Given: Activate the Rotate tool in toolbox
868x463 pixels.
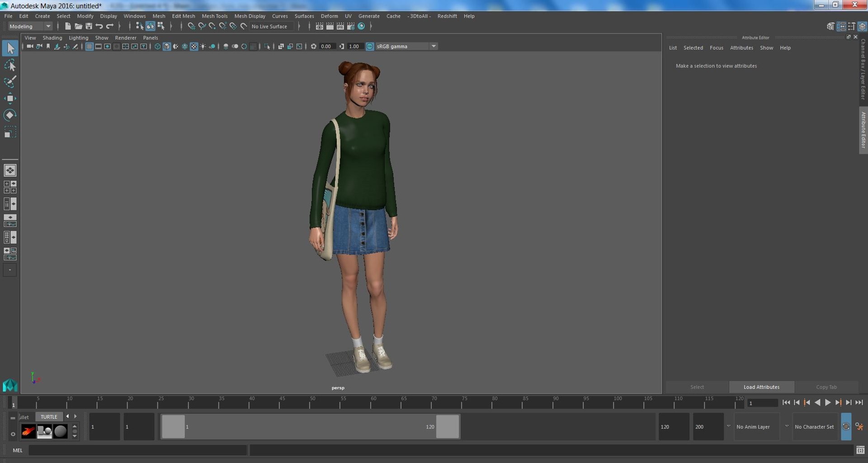Looking at the screenshot, I should click(x=10, y=115).
